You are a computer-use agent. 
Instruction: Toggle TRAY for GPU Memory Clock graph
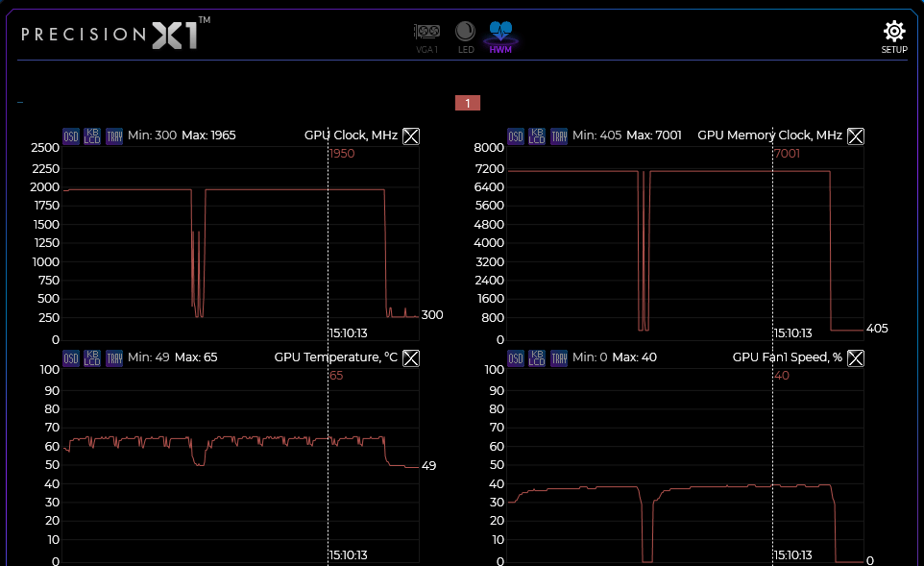coord(559,136)
